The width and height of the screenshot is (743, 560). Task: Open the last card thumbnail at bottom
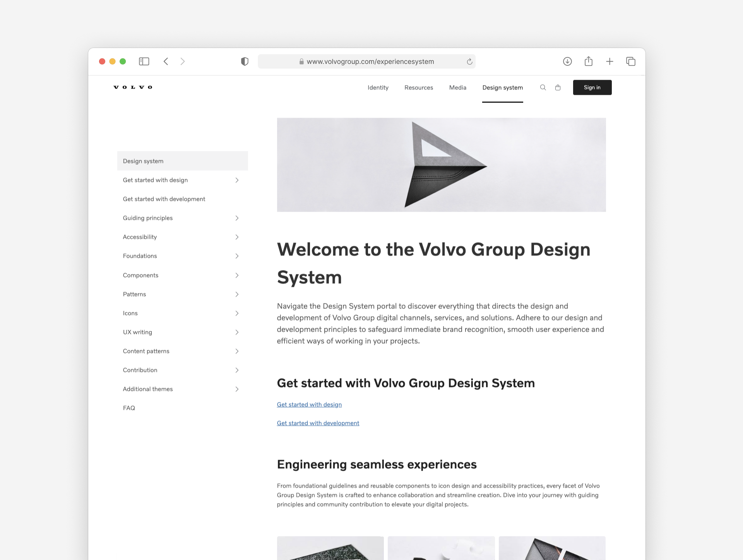pyautogui.click(x=552, y=548)
